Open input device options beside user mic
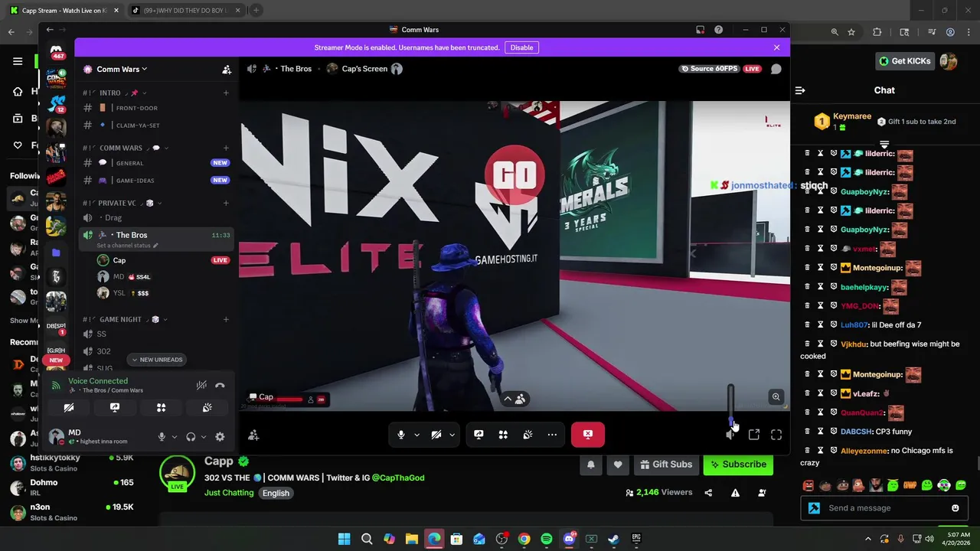The height and width of the screenshot is (551, 980). click(174, 437)
